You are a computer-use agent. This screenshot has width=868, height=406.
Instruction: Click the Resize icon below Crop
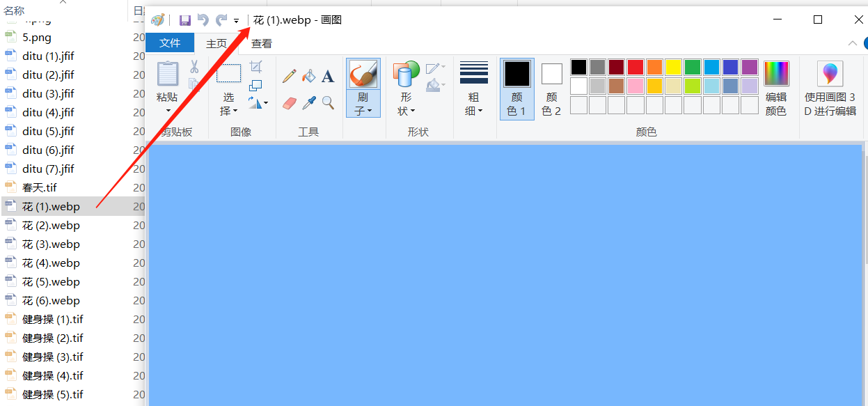[x=255, y=85]
